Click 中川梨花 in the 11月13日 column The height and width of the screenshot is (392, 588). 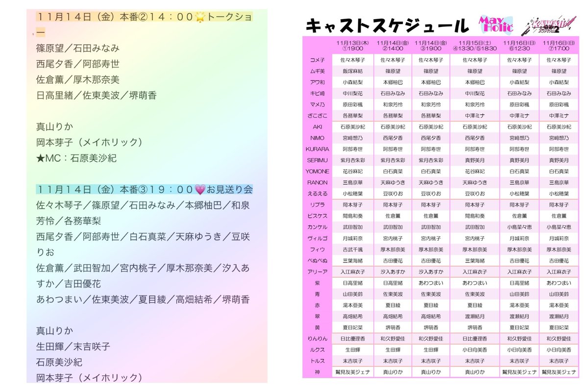pyautogui.click(x=352, y=93)
